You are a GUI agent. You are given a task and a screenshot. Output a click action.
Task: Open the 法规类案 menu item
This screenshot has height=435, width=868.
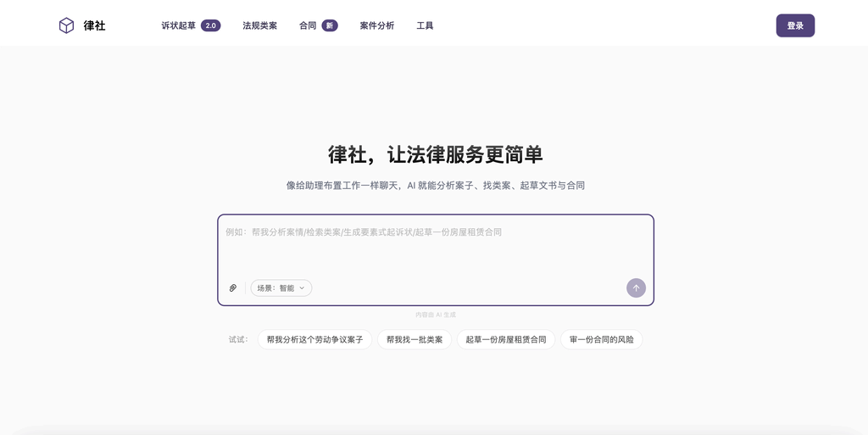coord(259,25)
